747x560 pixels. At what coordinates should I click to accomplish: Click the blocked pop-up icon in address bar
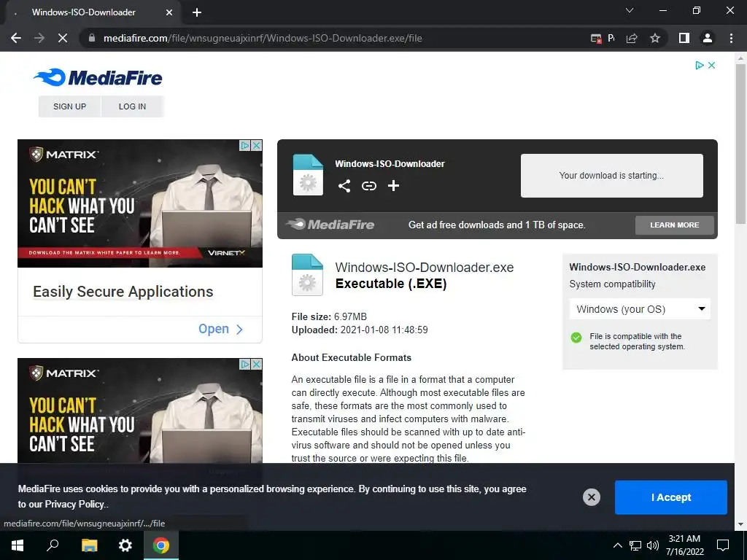click(596, 38)
